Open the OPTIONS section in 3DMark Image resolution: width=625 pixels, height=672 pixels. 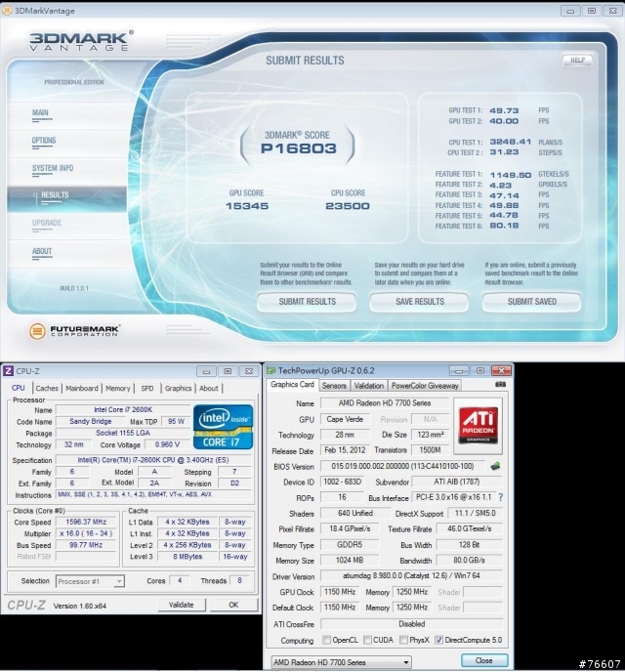pos(44,141)
